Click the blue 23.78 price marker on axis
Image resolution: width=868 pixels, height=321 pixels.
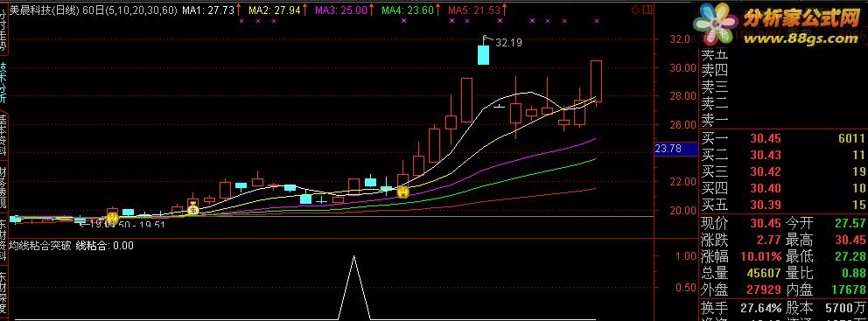[668, 149]
